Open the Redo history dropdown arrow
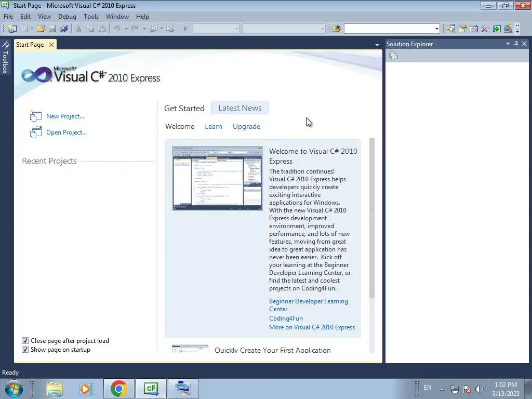The height and width of the screenshot is (399, 532). point(144,29)
